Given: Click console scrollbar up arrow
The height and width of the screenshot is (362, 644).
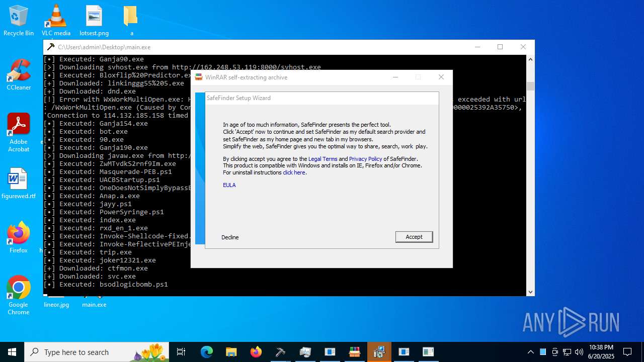Looking at the screenshot, I should pyautogui.click(x=530, y=59).
